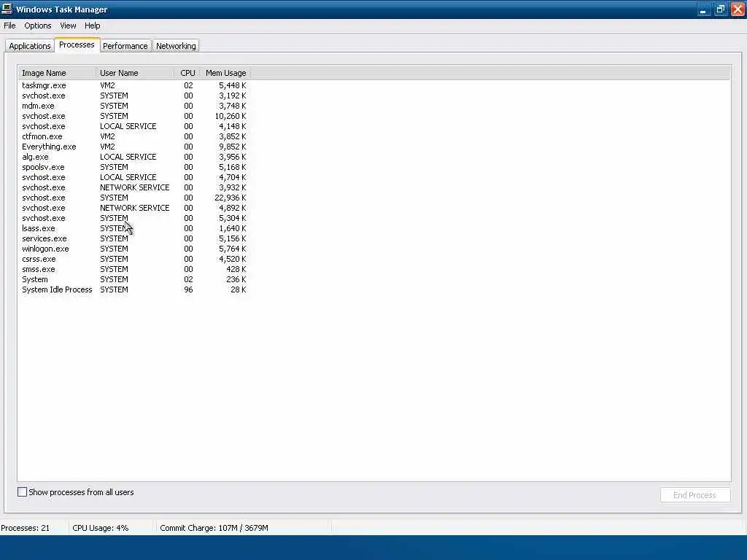This screenshot has height=560, width=747.
Task: Select the mdm.exe process row
Action: [134, 106]
